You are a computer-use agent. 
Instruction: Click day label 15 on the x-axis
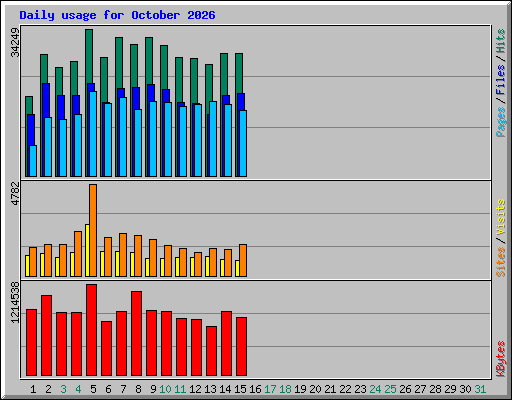point(240,389)
